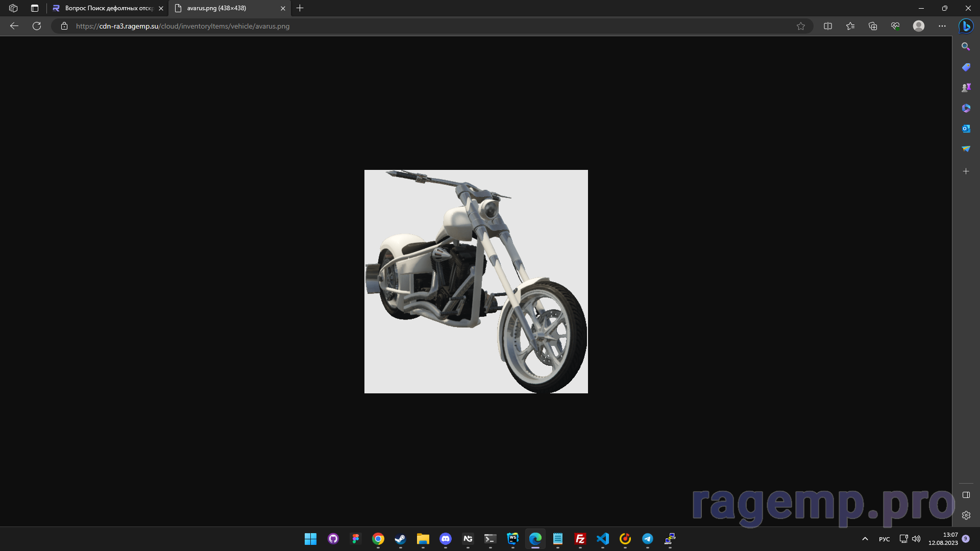This screenshot has height=551, width=980.
Task: Add sidebar app with plus button
Action: pyautogui.click(x=966, y=171)
